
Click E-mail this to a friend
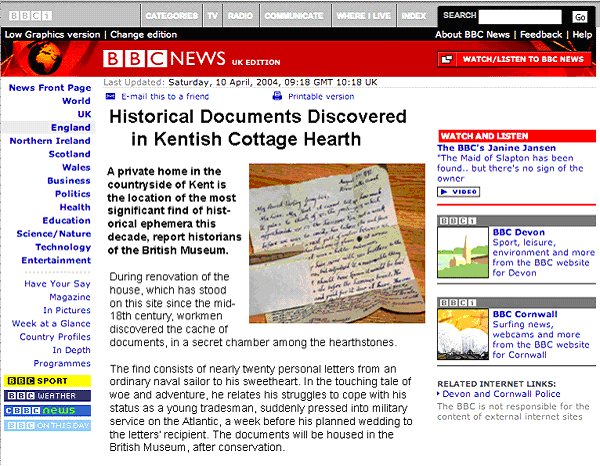(165, 96)
